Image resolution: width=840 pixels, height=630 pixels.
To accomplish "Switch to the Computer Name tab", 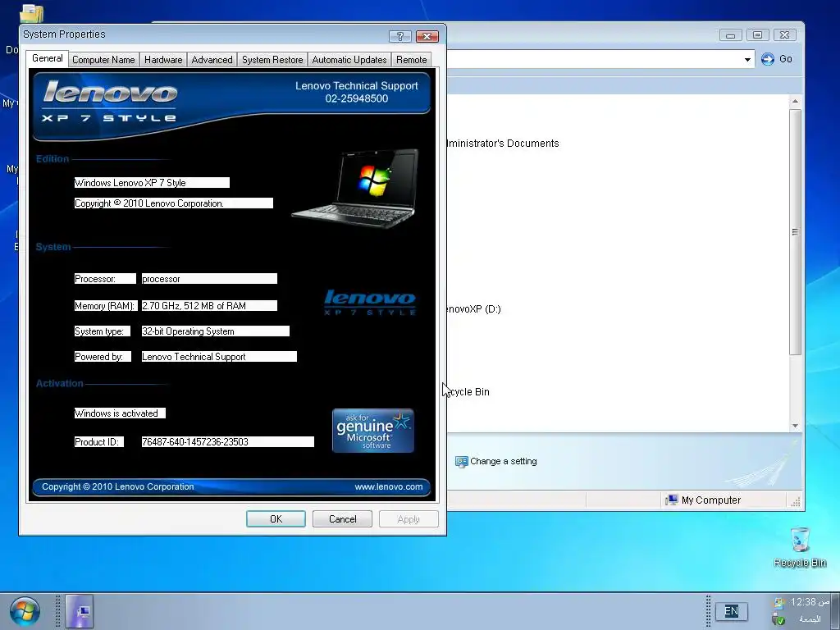I will point(103,59).
